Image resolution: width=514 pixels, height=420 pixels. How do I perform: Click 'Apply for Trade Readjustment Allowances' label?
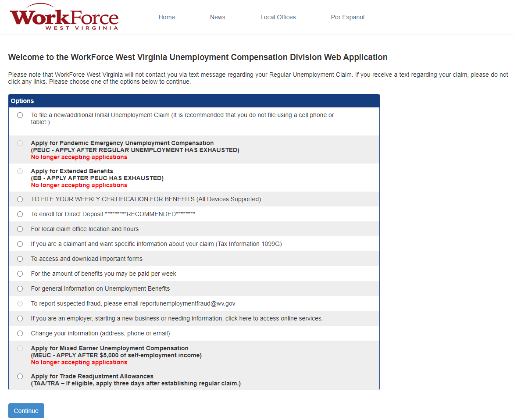pos(136,380)
